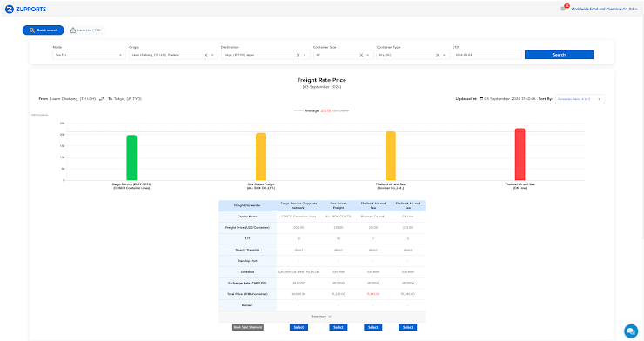Clear the Container Size selection
Screen dimensions: 644x341
pyautogui.click(x=361, y=55)
